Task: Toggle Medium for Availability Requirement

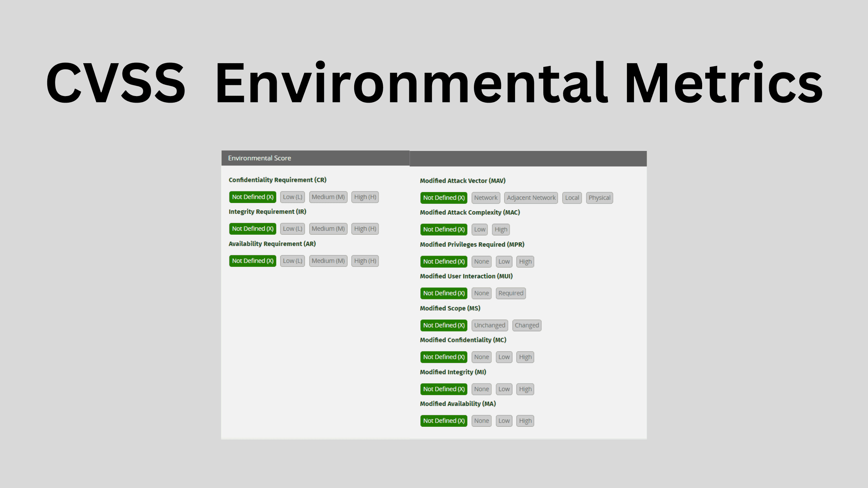Action: (x=328, y=260)
